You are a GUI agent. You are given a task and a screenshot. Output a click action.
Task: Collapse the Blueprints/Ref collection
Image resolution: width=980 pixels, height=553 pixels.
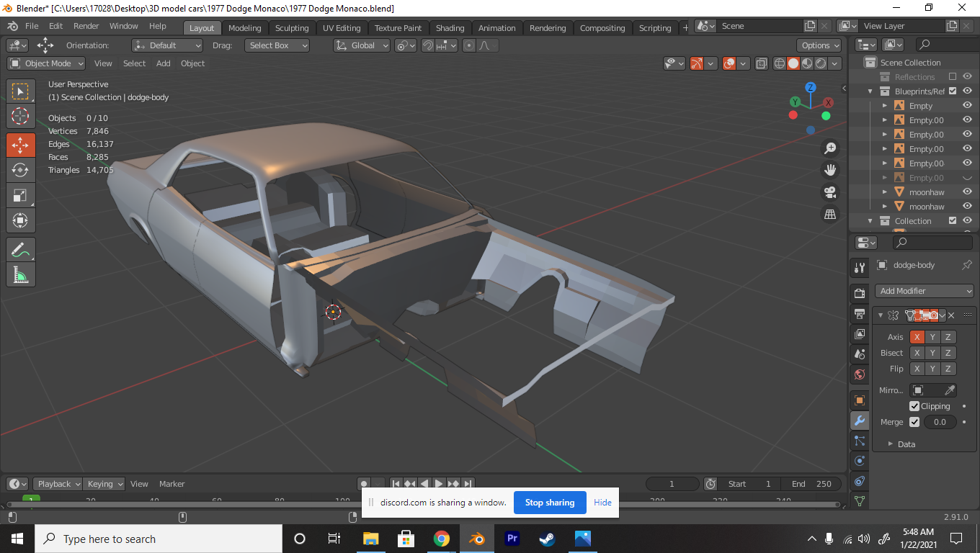[x=870, y=91]
